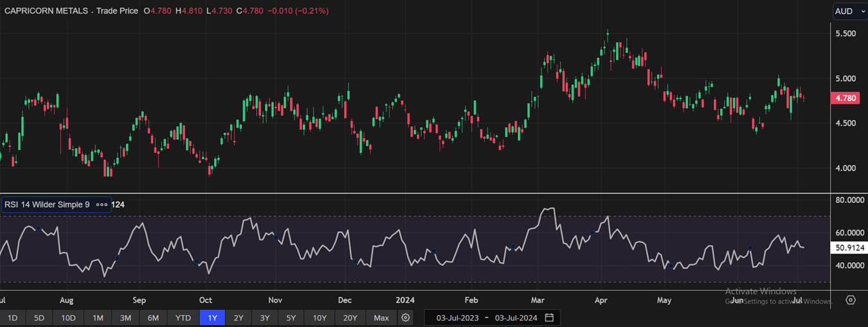This screenshot has height=327, width=868.
Task: Click the active 1Y range button
Action: coord(212,317)
